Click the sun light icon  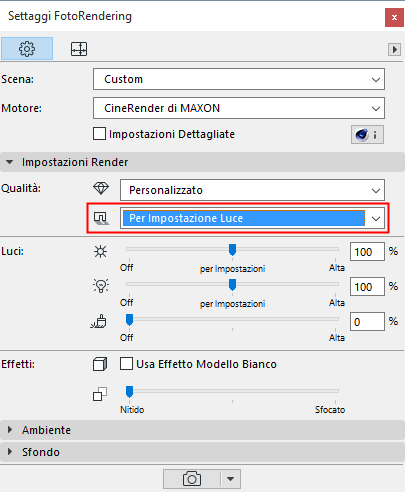pyautogui.click(x=100, y=251)
